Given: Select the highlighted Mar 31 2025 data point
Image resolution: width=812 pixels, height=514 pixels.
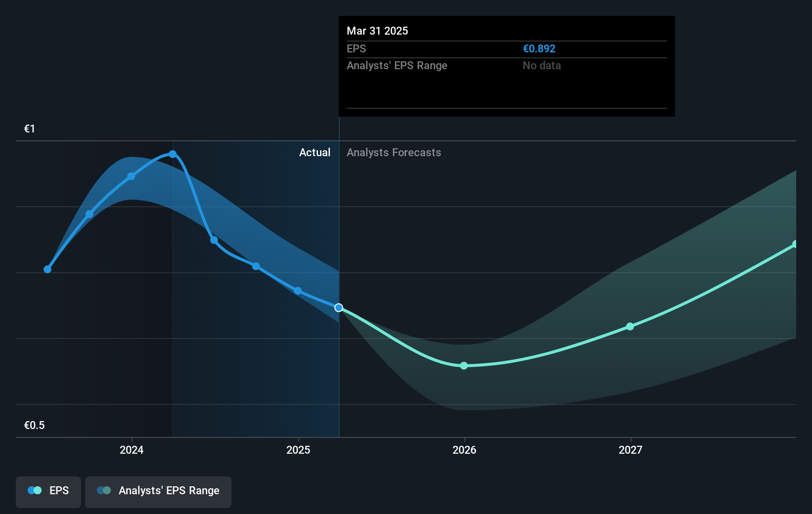Looking at the screenshot, I should pos(339,308).
